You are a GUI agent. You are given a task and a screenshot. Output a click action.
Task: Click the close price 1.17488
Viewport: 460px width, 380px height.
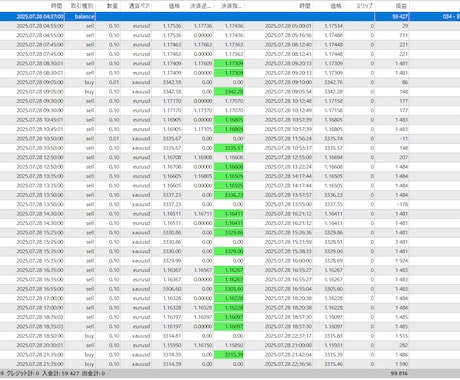pyautogui.click(x=333, y=35)
